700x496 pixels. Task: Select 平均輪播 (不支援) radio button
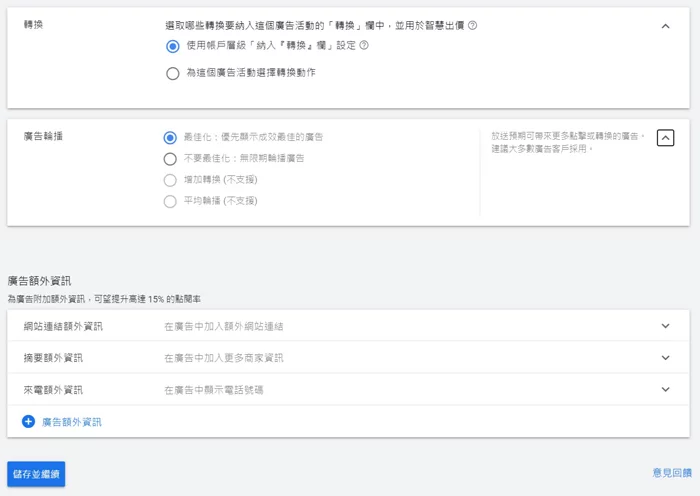[x=170, y=201]
